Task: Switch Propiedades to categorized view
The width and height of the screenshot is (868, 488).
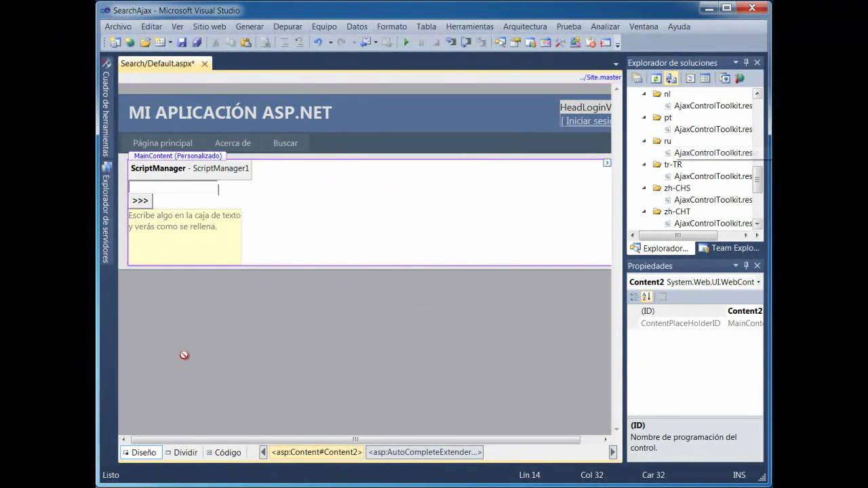Action: [634, 296]
